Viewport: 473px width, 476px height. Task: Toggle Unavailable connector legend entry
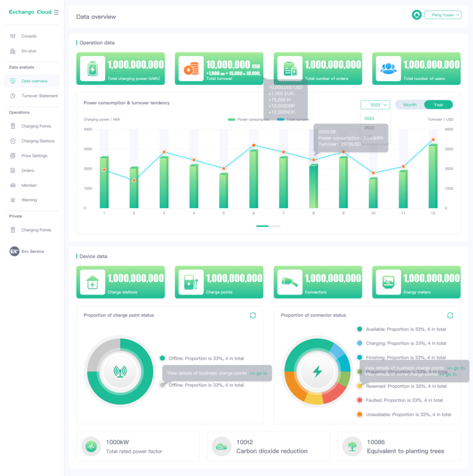(403, 415)
